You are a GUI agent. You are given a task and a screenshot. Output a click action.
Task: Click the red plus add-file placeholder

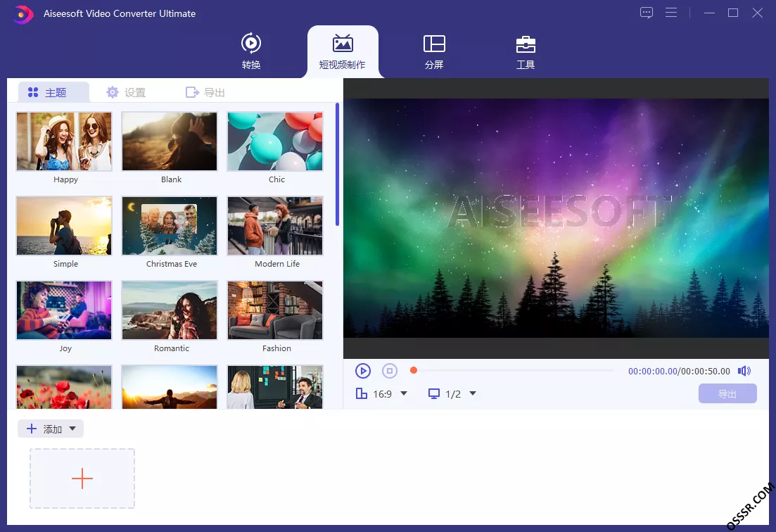pos(82,479)
